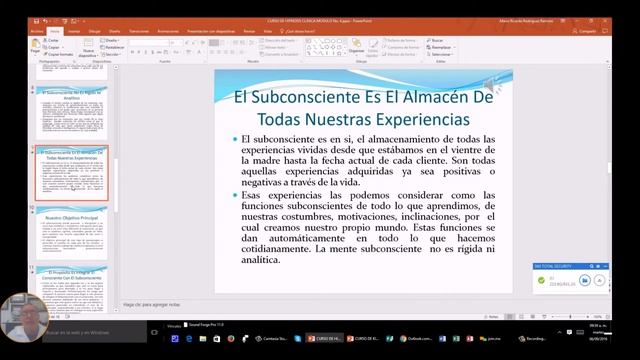
Task: Toggle underline formatting
Action: coord(146,52)
